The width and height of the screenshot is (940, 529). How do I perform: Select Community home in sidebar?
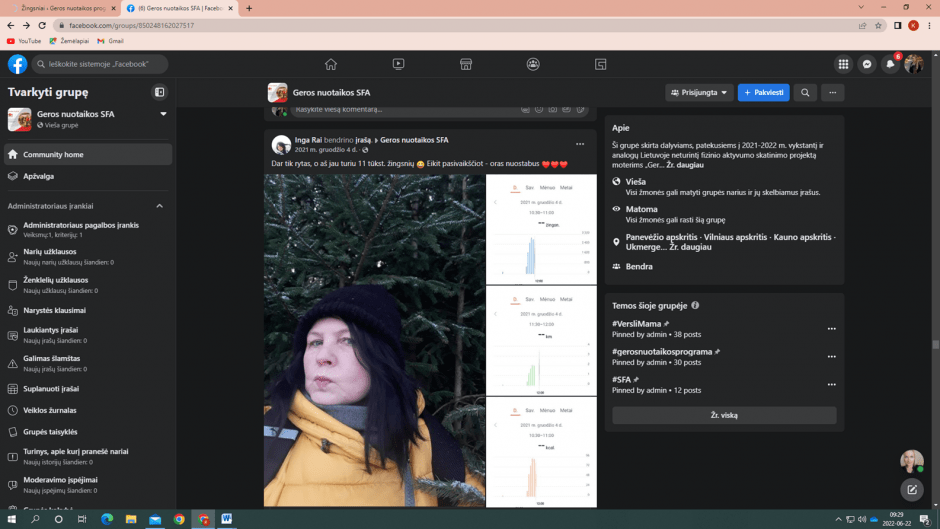click(88, 155)
